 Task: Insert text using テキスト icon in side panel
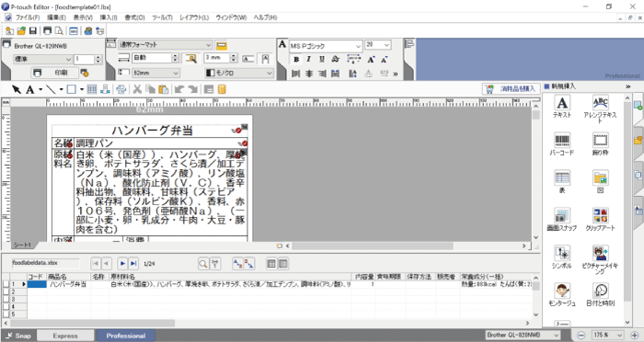pyautogui.click(x=562, y=107)
